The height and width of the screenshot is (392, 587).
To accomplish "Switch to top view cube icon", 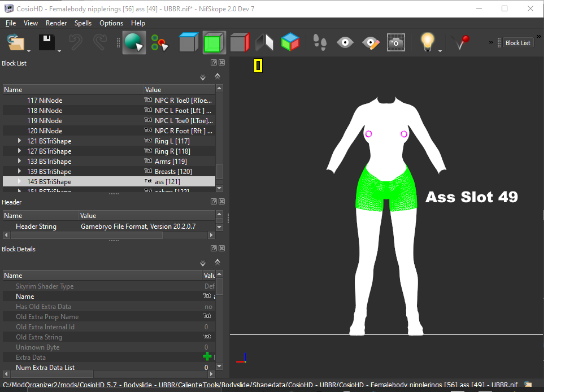I will 188,42.
